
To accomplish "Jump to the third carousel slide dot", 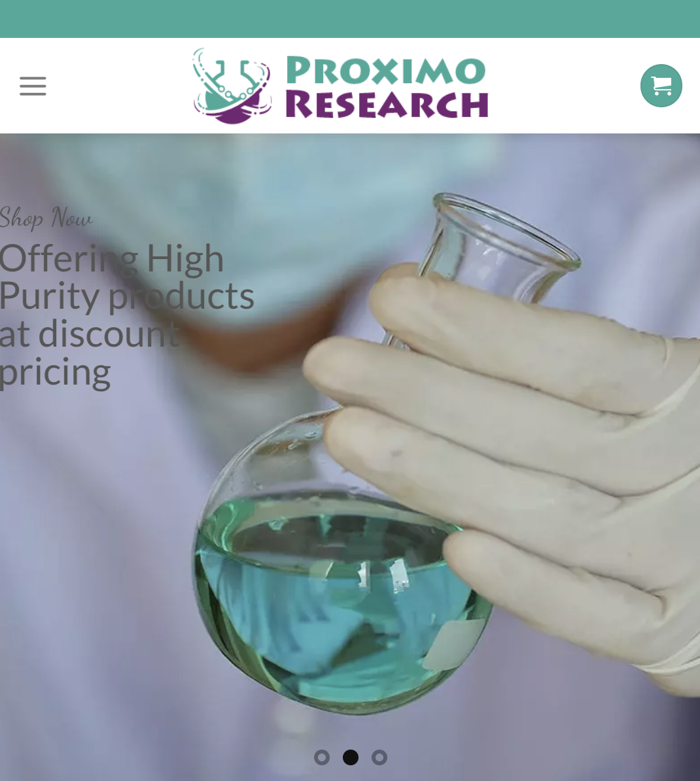I will pos(379,757).
